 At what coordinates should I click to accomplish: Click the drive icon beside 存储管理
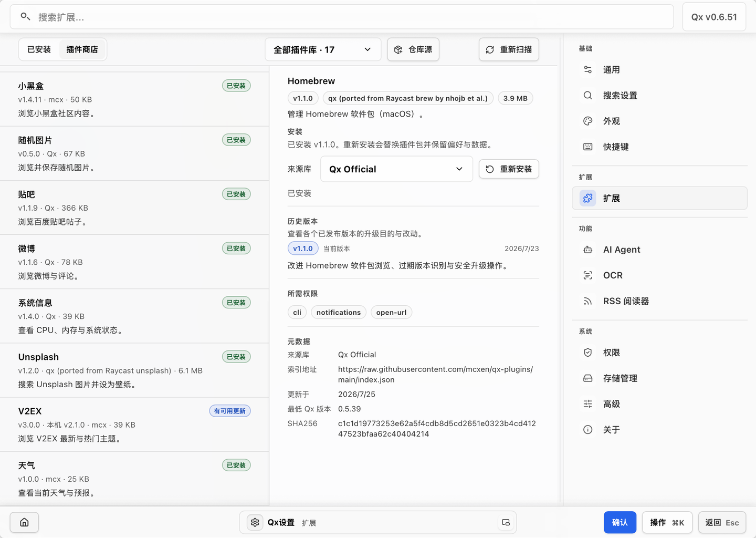[x=588, y=378]
